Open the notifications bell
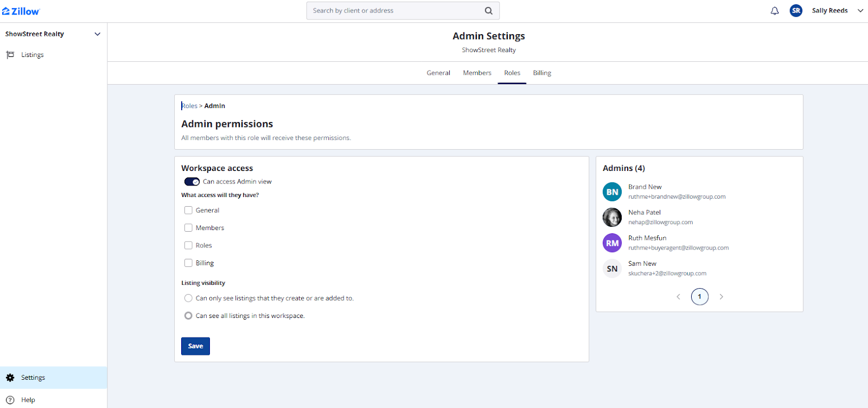 [775, 11]
